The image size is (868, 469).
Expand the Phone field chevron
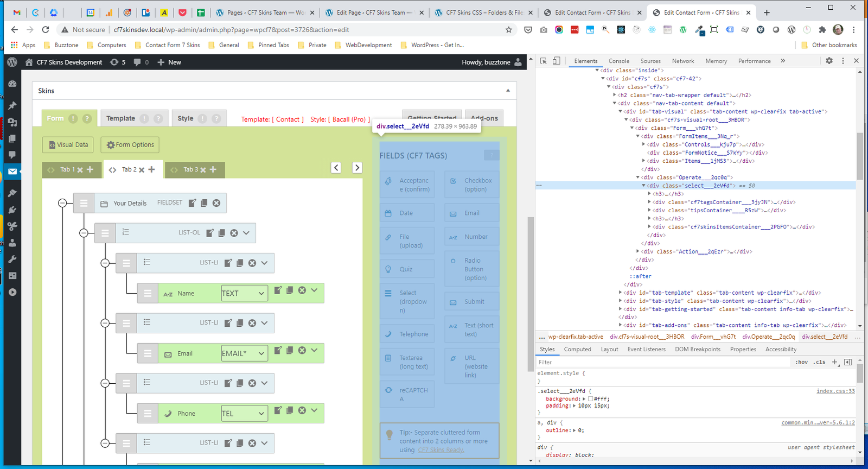coord(314,410)
